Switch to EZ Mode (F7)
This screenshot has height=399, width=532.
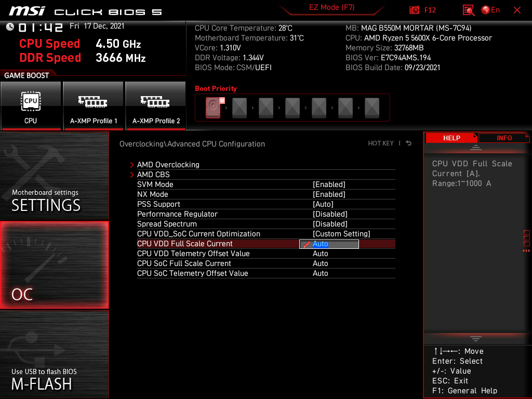pos(331,7)
